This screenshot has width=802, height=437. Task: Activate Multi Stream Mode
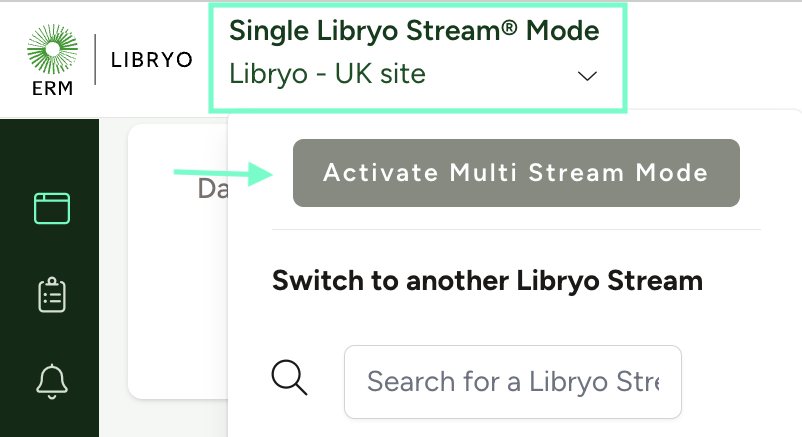[515, 173]
